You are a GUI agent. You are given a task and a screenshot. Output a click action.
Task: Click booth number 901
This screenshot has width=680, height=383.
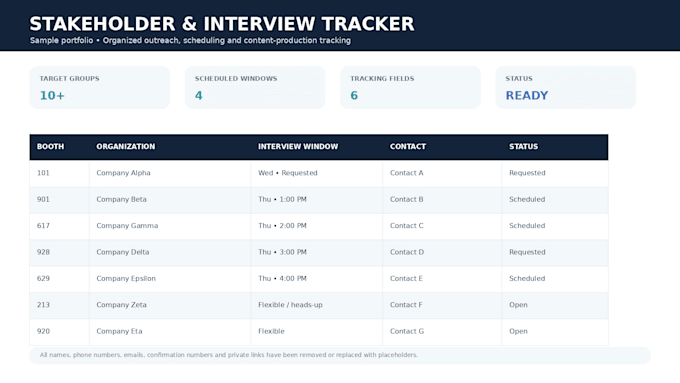43,199
